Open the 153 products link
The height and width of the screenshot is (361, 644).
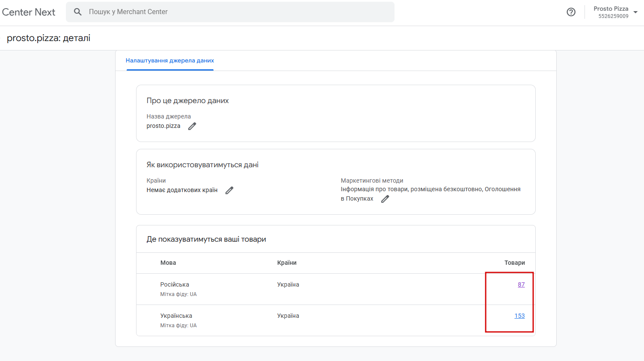tap(519, 316)
